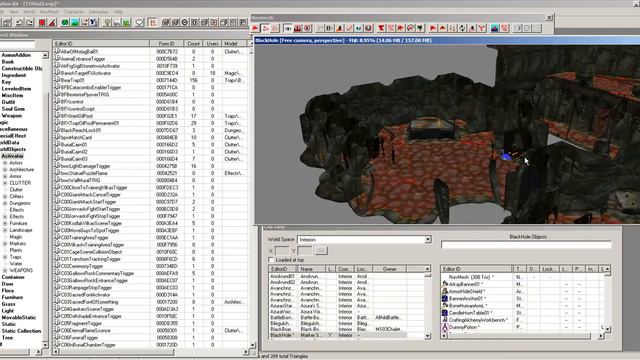Screen dimensions: 640x360
Task: Click the dark flag icon in Navmesh toolbar
Action: tap(420, 28)
